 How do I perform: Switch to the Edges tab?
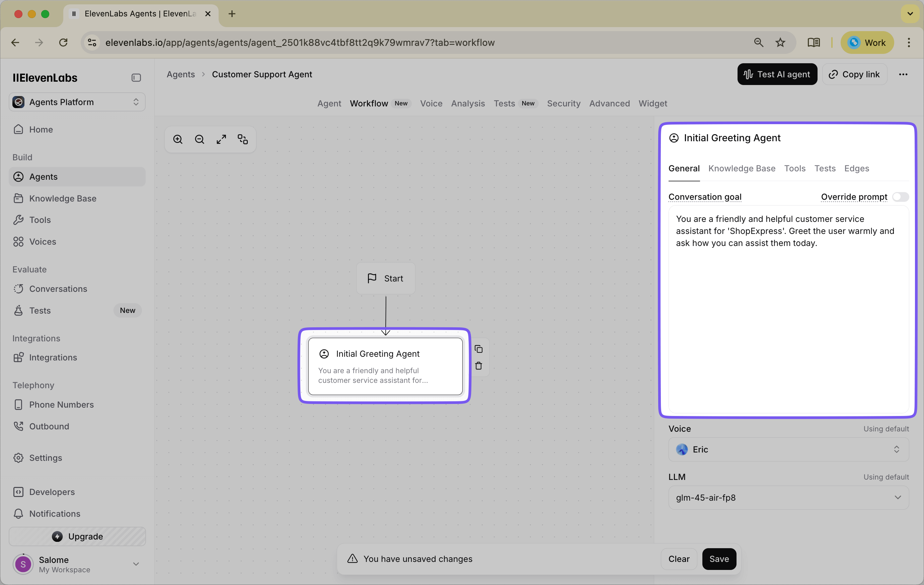pos(857,168)
